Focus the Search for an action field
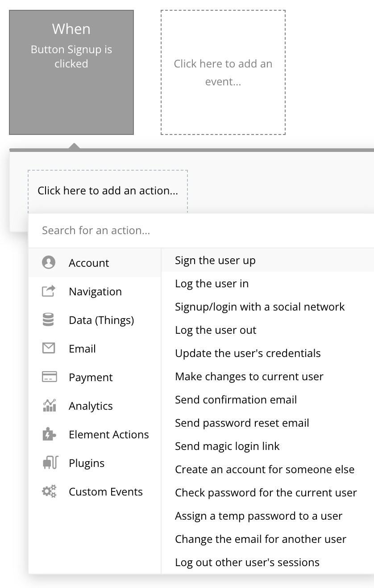 click(201, 230)
